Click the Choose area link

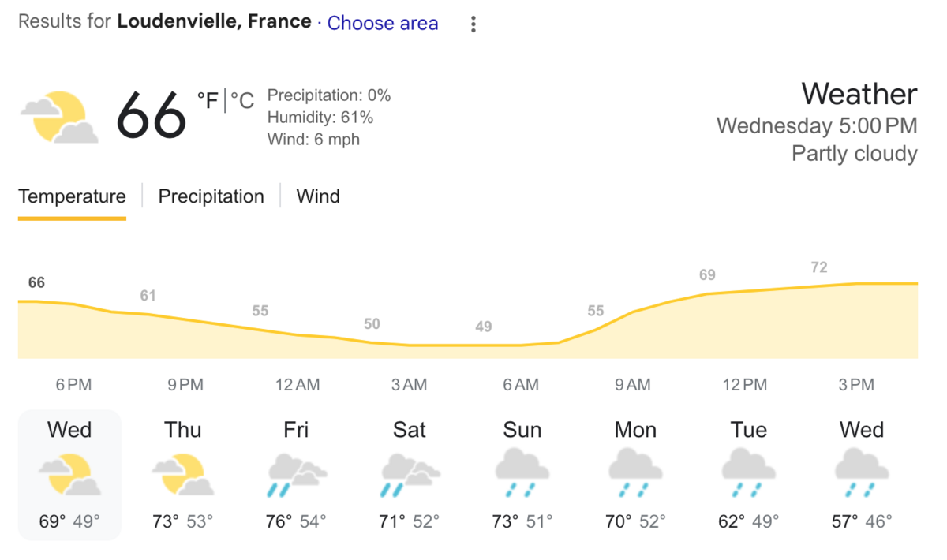383,23
